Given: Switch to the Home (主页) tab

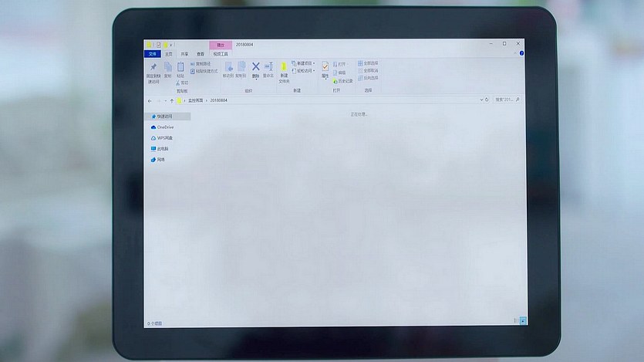Looking at the screenshot, I should 168,54.
